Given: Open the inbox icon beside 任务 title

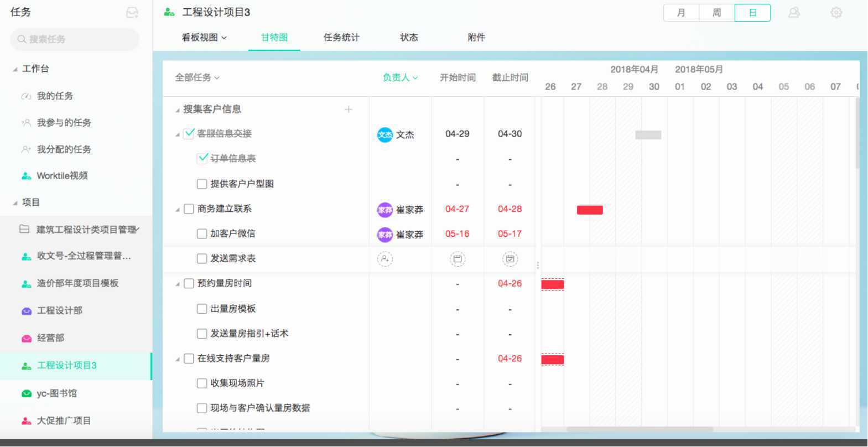Looking at the screenshot, I should (132, 12).
